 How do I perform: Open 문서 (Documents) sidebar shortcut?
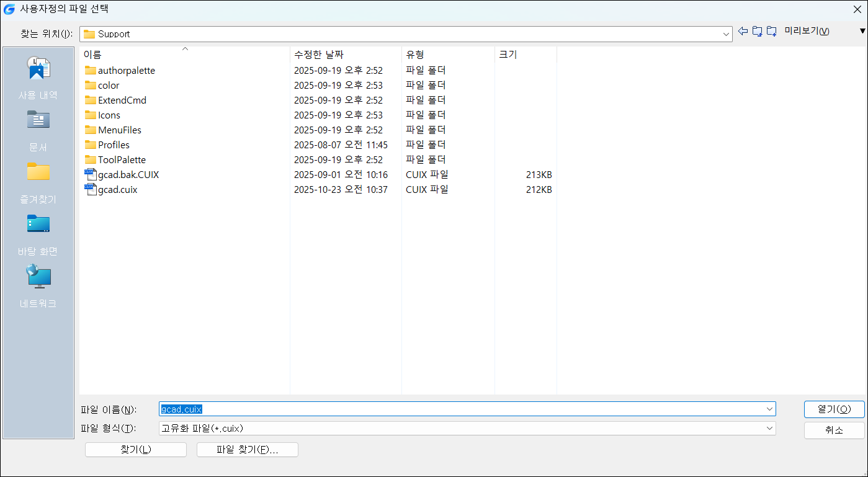(x=38, y=130)
